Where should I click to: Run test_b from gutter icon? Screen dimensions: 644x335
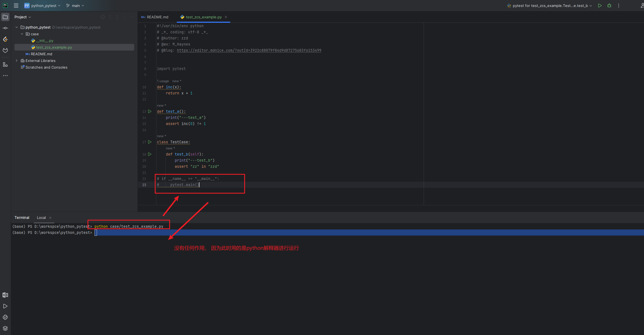[x=150, y=154]
